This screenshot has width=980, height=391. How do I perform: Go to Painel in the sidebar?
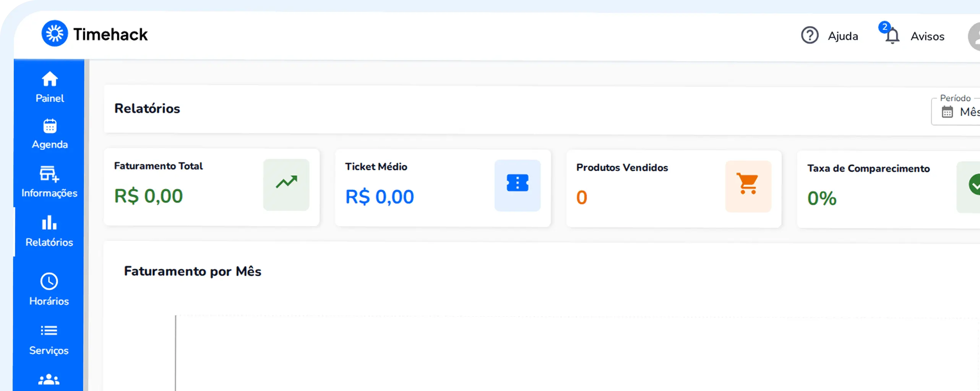click(x=50, y=87)
